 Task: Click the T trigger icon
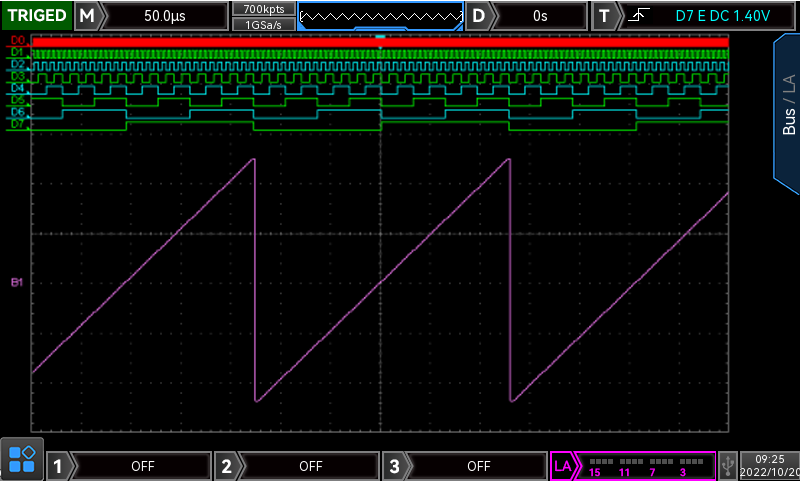click(604, 16)
